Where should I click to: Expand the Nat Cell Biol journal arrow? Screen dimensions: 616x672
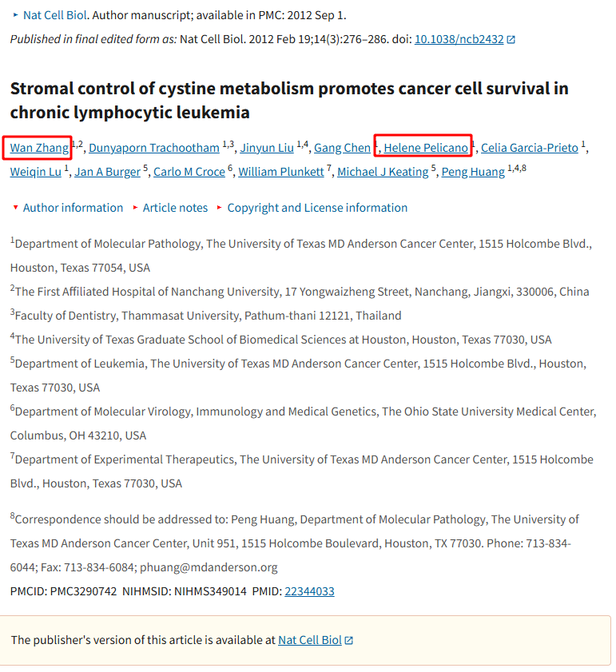click(x=16, y=15)
